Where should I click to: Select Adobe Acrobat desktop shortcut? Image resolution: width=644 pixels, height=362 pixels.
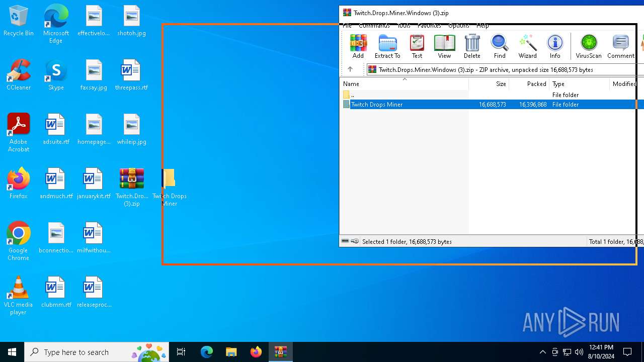coord(19,133)
